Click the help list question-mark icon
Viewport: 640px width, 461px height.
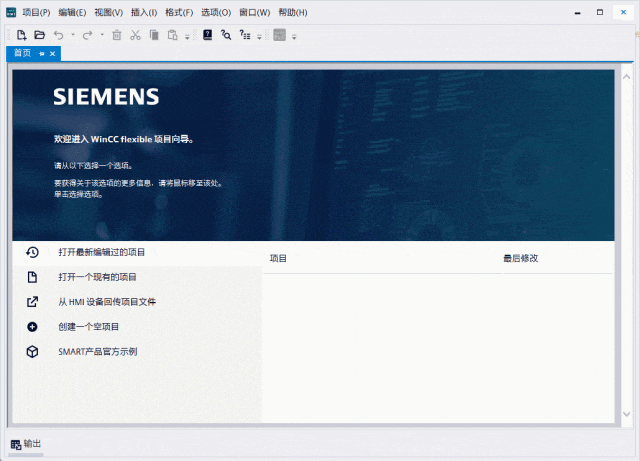click(x=244, y=35)
